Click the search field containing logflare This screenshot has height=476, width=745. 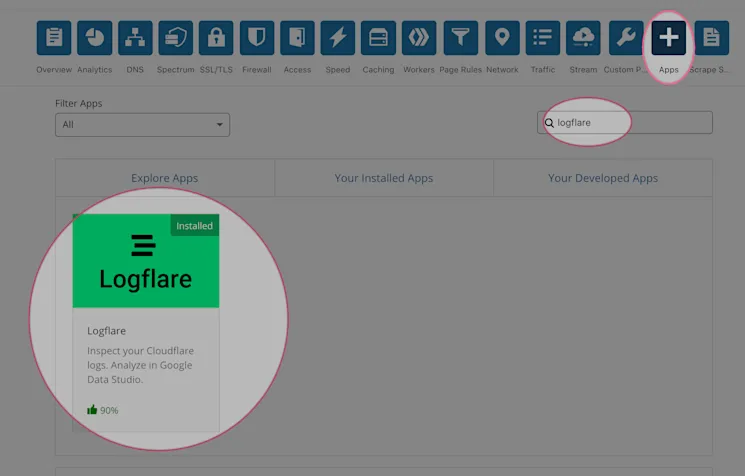tap(625, 123)
